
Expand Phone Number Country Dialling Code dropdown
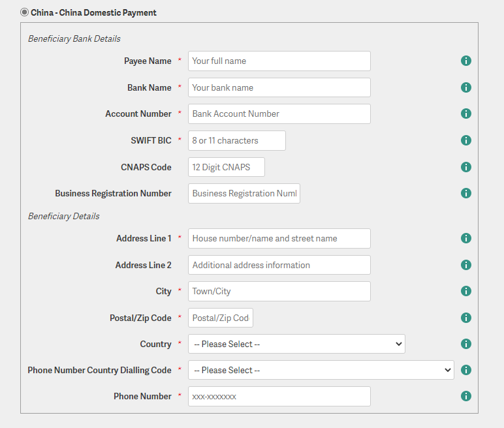[x=321, y=370]
